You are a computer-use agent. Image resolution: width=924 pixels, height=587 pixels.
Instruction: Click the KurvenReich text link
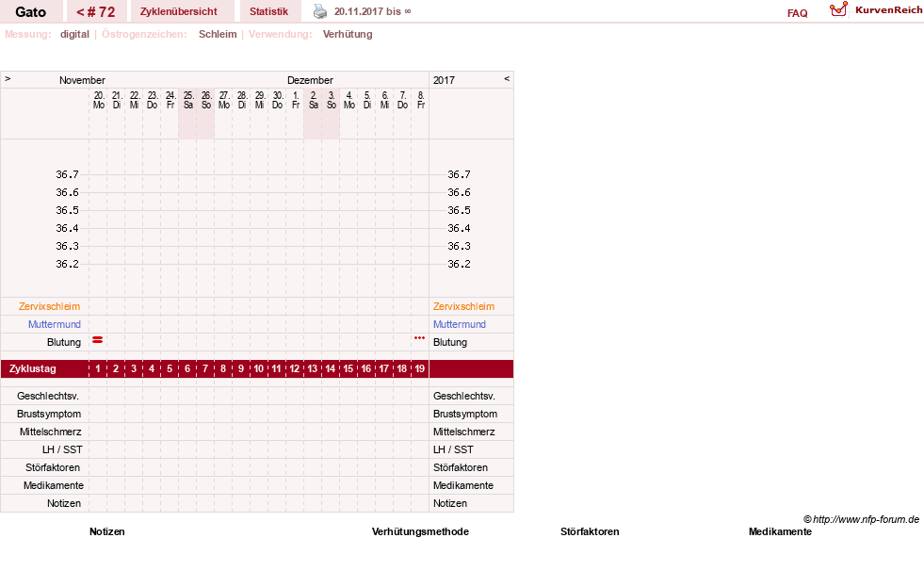coord(888,10)
